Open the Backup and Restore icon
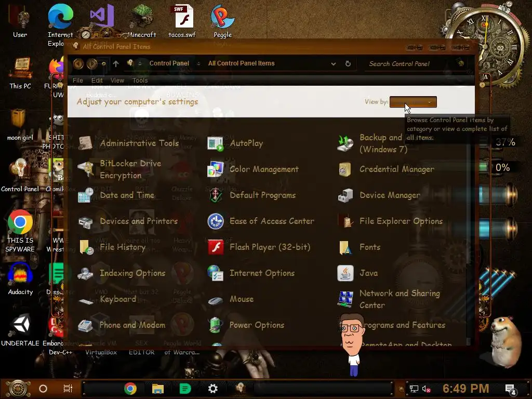The image size is (532, 399). pyautogui.click(x=345, y=143)
